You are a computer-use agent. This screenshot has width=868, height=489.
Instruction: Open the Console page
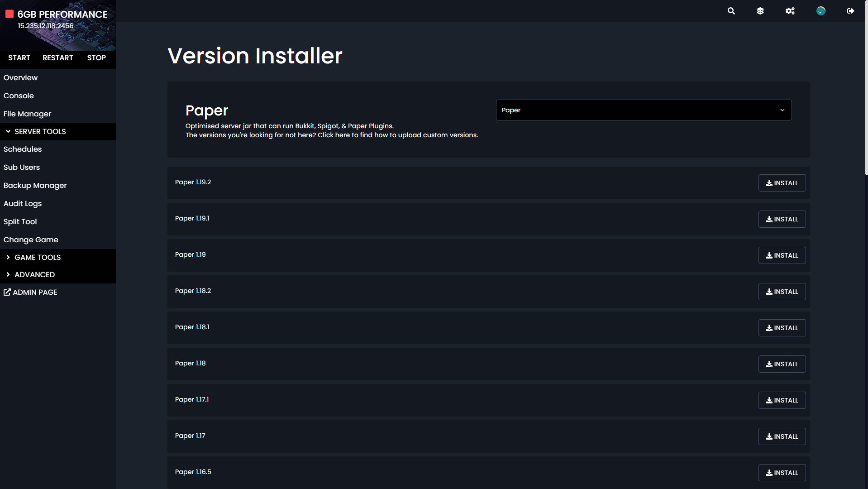click(x=19, y=96)
